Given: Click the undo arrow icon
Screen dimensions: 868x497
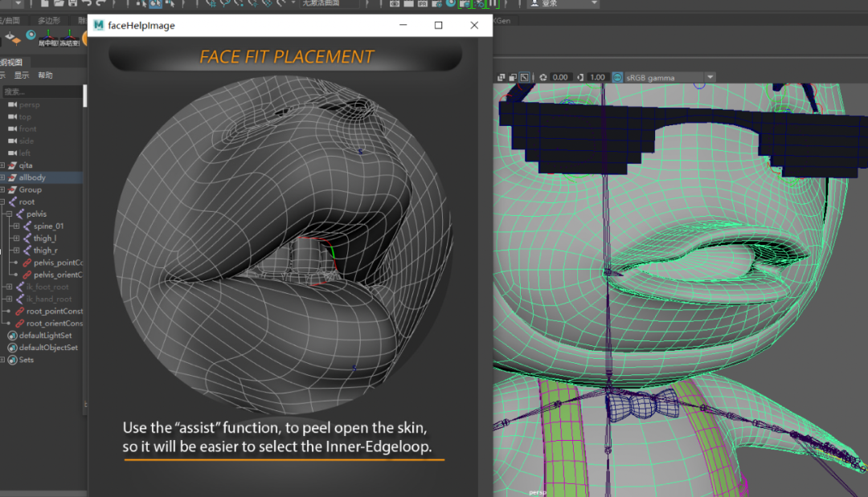Looking at the screenshot, I should (x=85, y=3).
